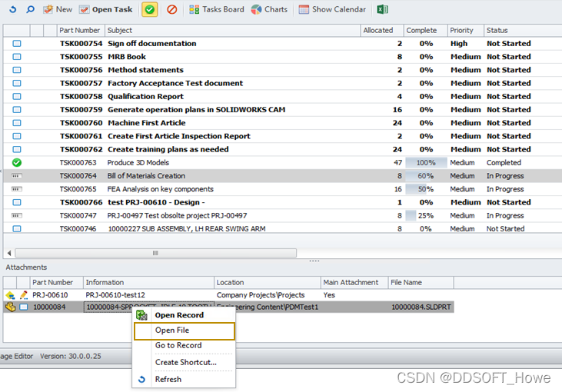Select 'Factory Acceptance Test document' task
The image size is (562, 392).
[x=175, y=83]
